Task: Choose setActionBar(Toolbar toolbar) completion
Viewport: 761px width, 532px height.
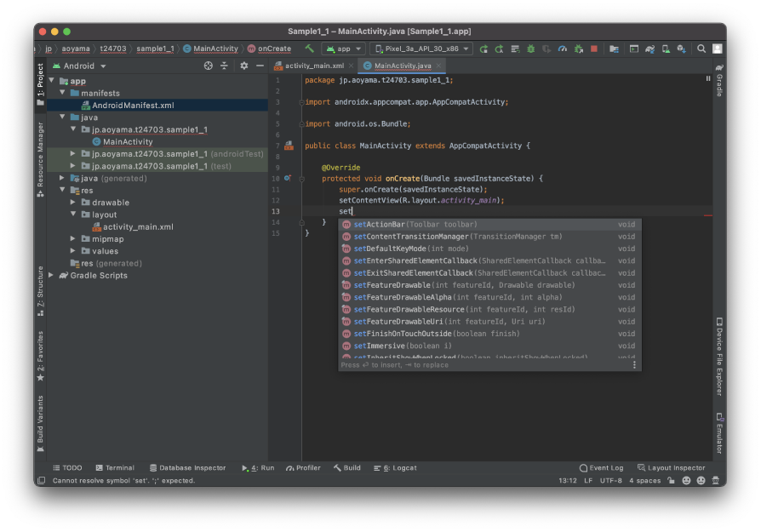Action: click(489, 224)
